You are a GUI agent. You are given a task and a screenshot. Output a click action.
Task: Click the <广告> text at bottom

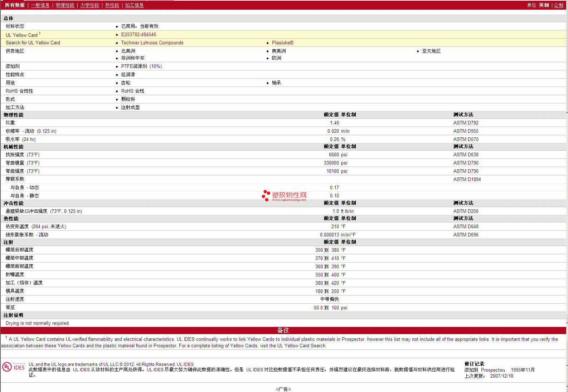tap(283, 389)
